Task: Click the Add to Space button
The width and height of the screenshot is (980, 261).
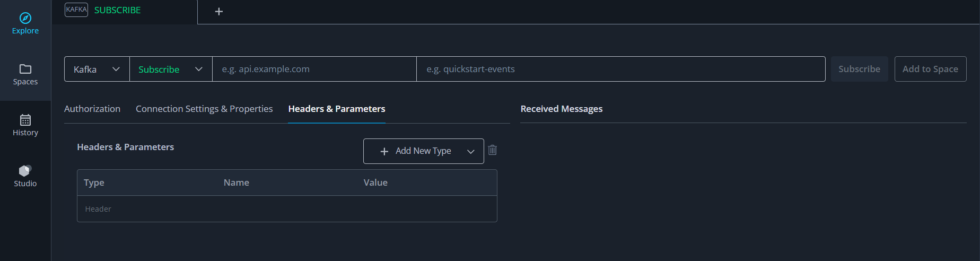Action: (930, 69)
